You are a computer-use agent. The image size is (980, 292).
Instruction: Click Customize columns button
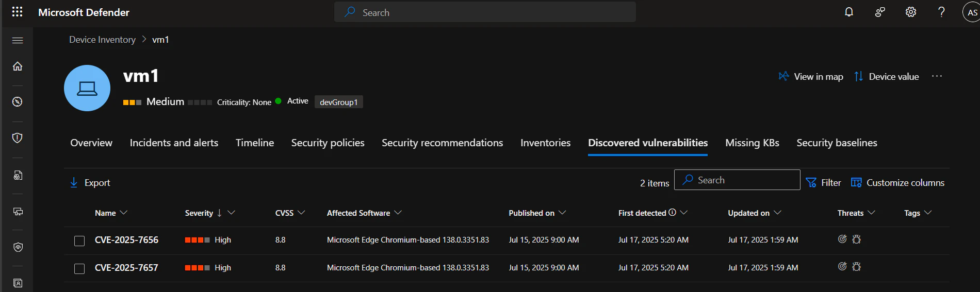pos(897,182)
